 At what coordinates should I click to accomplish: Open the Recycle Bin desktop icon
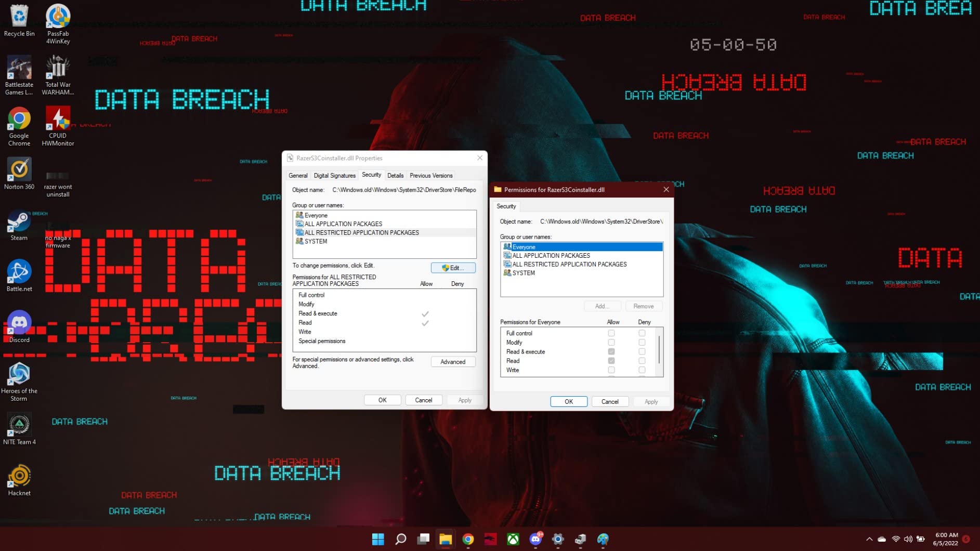coord(19,21)
